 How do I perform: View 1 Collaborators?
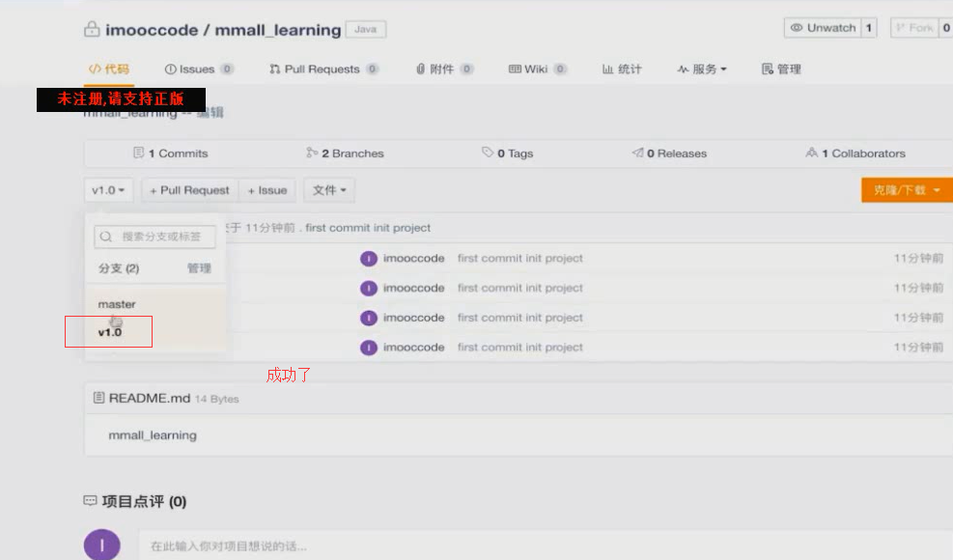[x=855, y=154]
